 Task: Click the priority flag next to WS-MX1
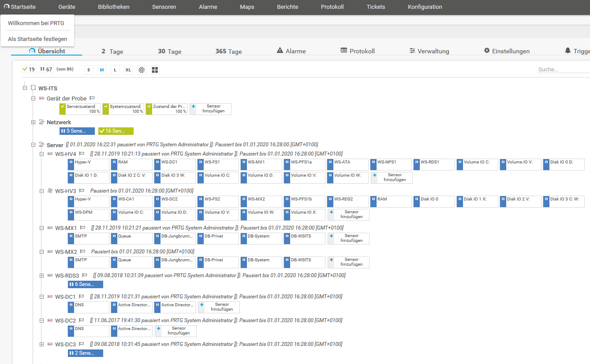click(82, 228)
